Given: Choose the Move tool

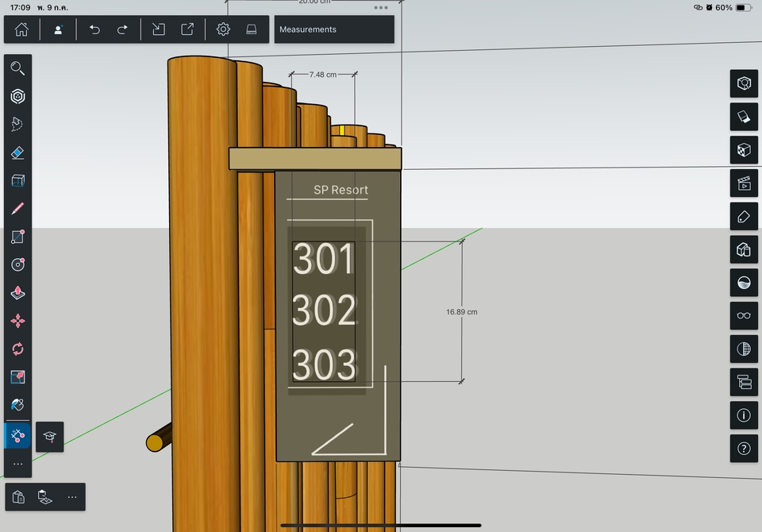Looking at the screenshot, I should point(17,321).
